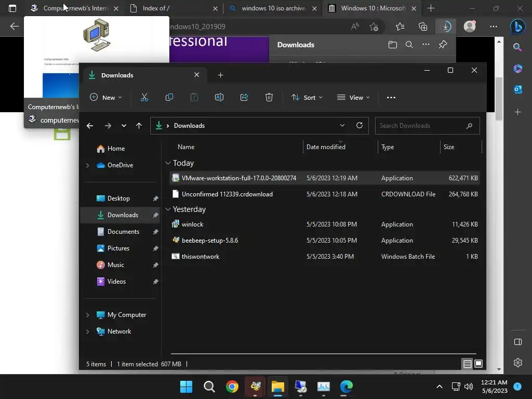Expand OneDrive in navigation pane
The image size is (532, 399).
coord(87,165)
